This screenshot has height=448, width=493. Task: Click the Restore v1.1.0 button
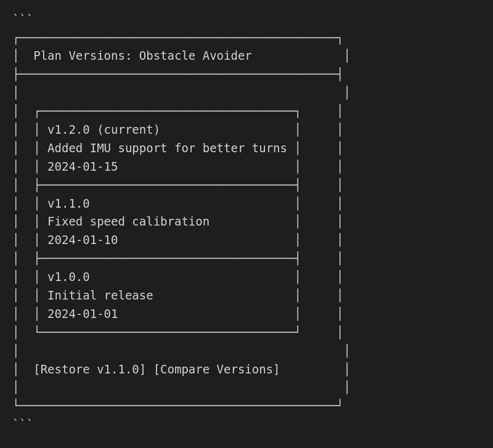pyautogui.click(x=89, y=370)
